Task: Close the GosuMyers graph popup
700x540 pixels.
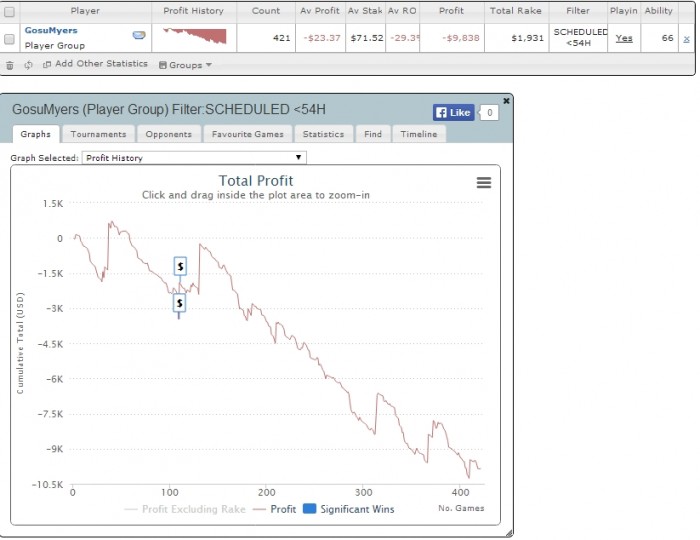Action: (x=506, y=101)
